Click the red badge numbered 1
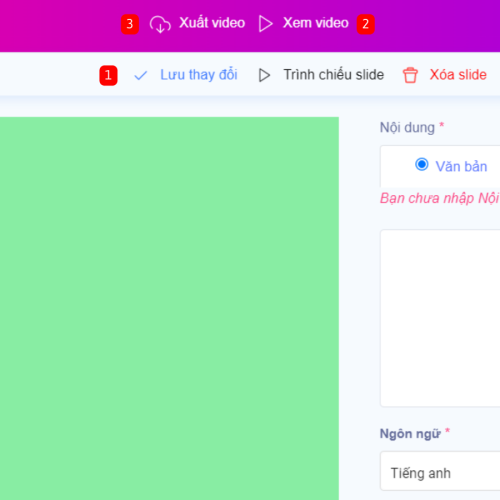Viewport: 500px width, 500px height. [108, 75]
